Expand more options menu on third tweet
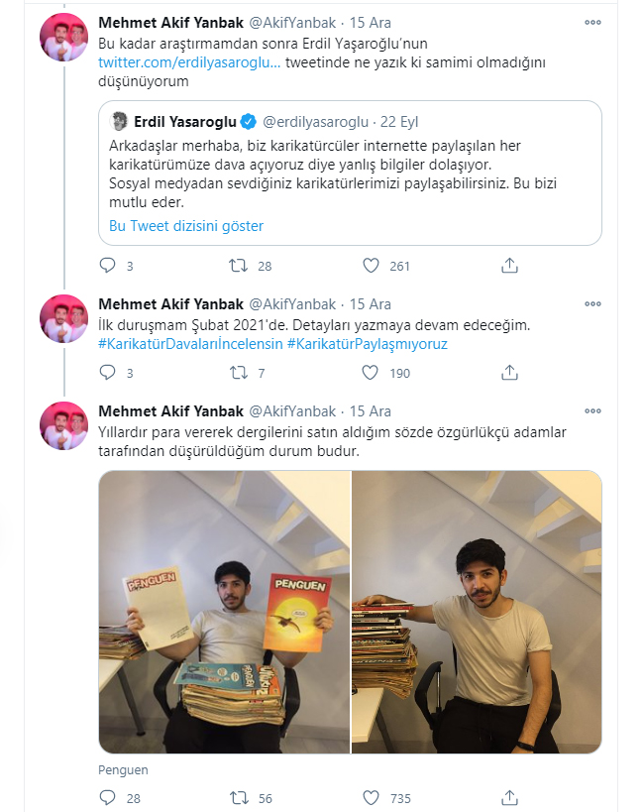Viewport: 644px width, 812px height. pyautogui.click(x=592, y=411)
